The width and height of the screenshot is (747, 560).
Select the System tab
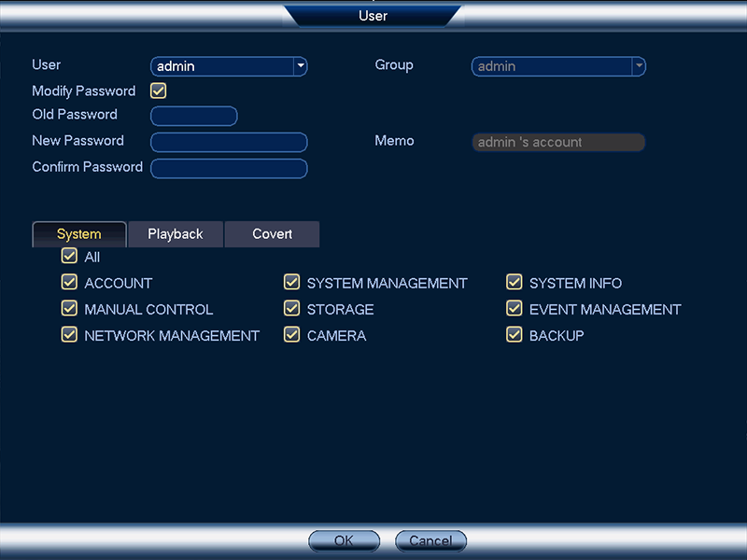coord(79,234)
